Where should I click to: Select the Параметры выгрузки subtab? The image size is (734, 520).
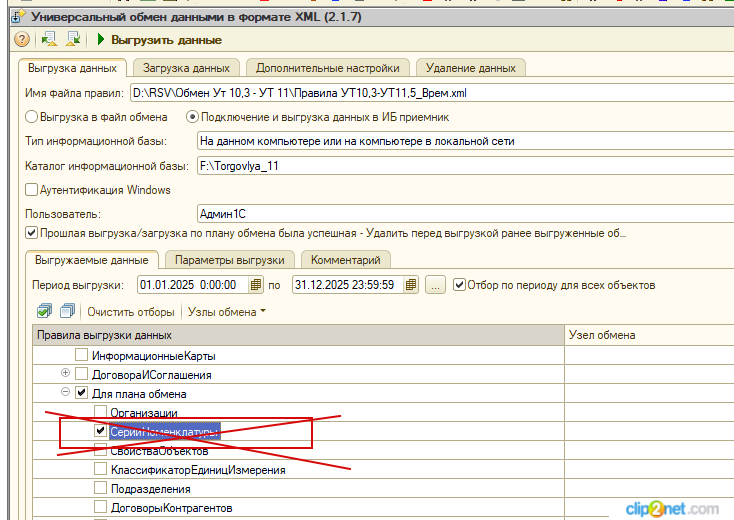230,260
